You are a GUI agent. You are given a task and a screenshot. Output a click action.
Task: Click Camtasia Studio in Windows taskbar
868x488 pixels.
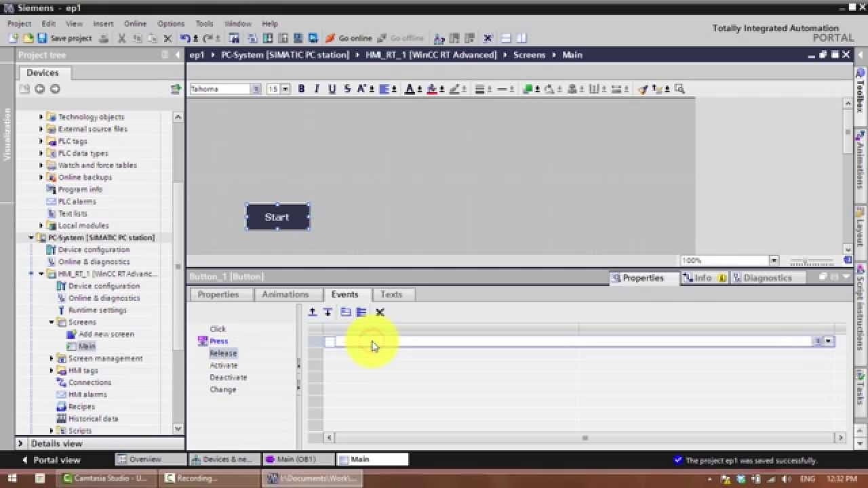coord(106,478)
